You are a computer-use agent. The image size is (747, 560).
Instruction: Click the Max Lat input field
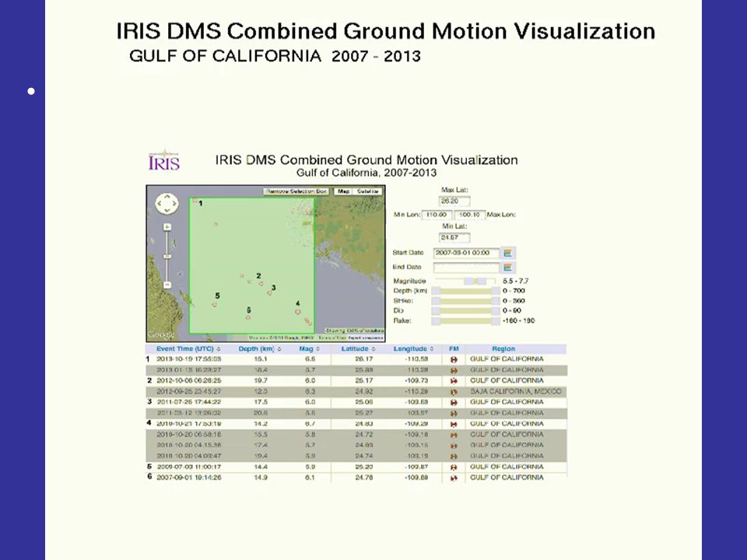point(454,201)
